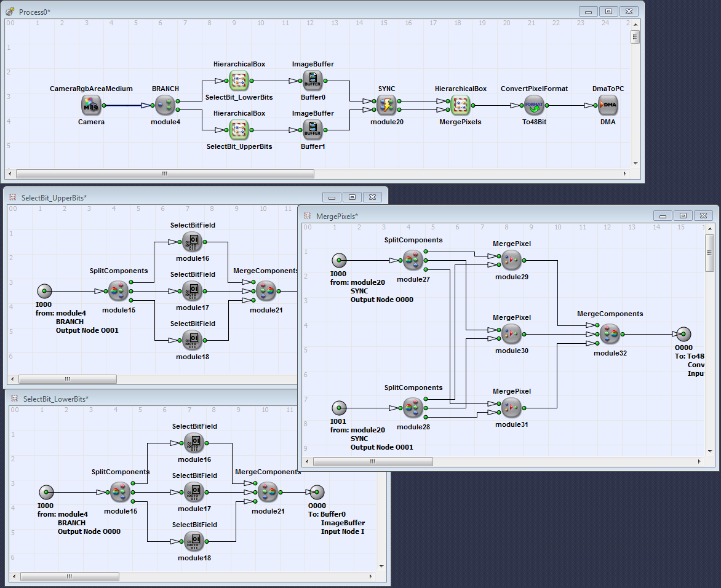The width and height of the screenshot is (721, 588).
Task: Click the DMA DmaToPC icon
Action: [608, 105]
